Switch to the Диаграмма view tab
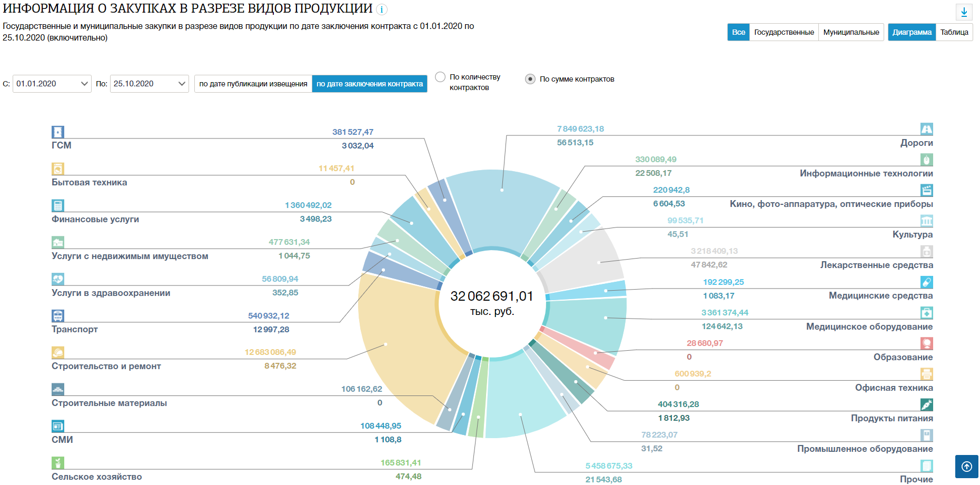This screenshot has height=485, width=980. pos(912,32)
